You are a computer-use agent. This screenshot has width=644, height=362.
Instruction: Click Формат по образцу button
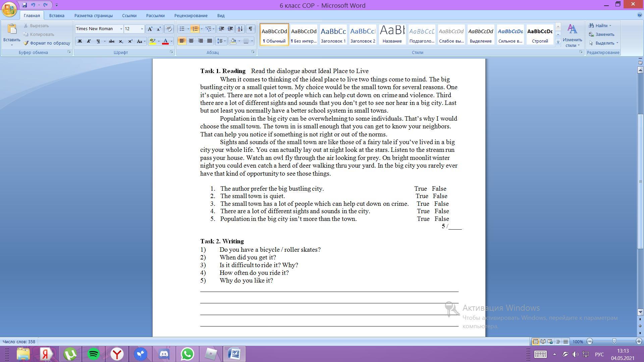(x=47, y=43)
